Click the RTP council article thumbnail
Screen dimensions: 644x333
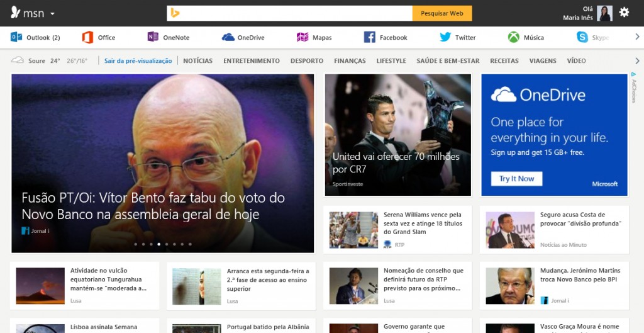(353, 286)
